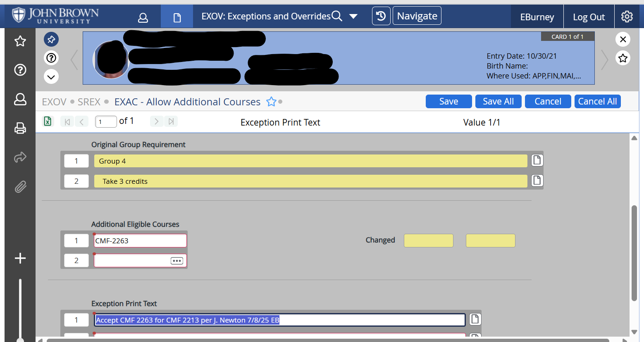Close the card with X button
The width and height of the screenshot is (644, 342).
click(x=623, y=39)
